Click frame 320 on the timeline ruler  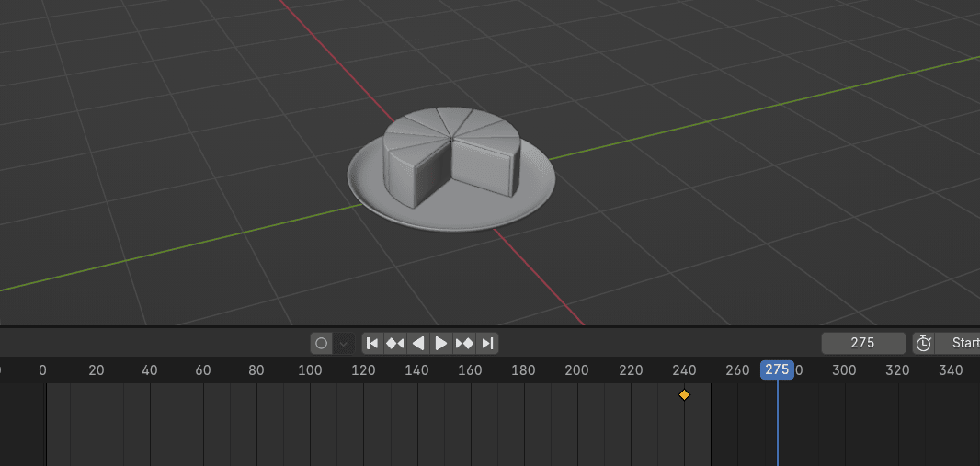(x=897, y=370)
